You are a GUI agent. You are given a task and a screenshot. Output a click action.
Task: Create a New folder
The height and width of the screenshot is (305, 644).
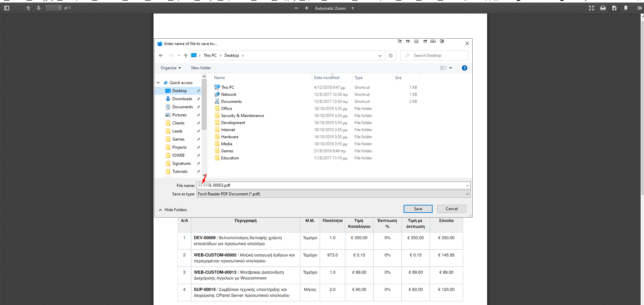201,68
